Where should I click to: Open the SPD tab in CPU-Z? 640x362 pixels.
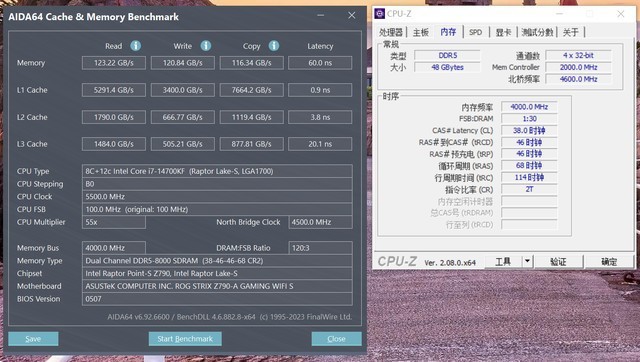point(476,32)
